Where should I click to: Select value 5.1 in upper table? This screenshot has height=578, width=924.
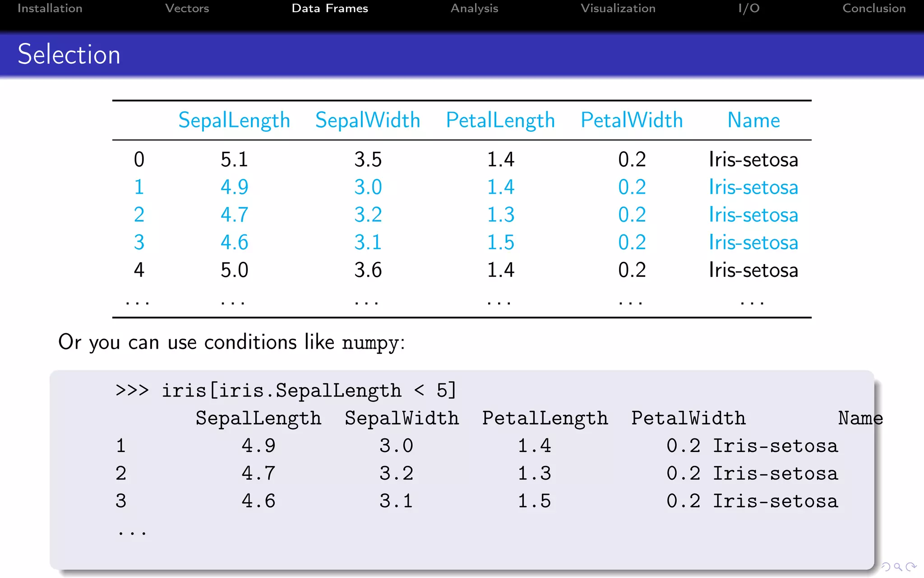click(234, 159)
